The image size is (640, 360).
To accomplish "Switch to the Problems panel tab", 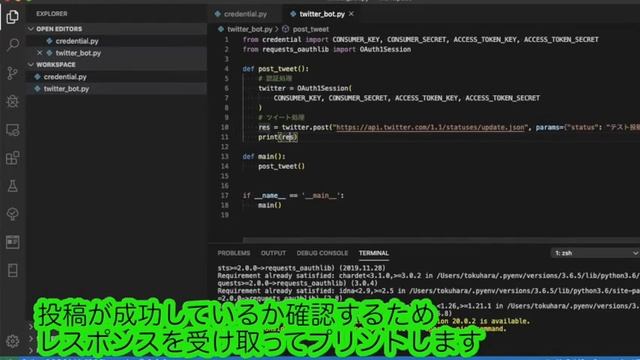I will pos(233,253).
